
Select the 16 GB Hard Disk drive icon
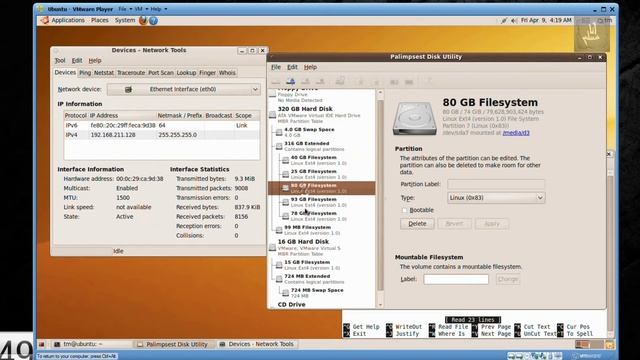pyautogui.click(x=273, y=247)
